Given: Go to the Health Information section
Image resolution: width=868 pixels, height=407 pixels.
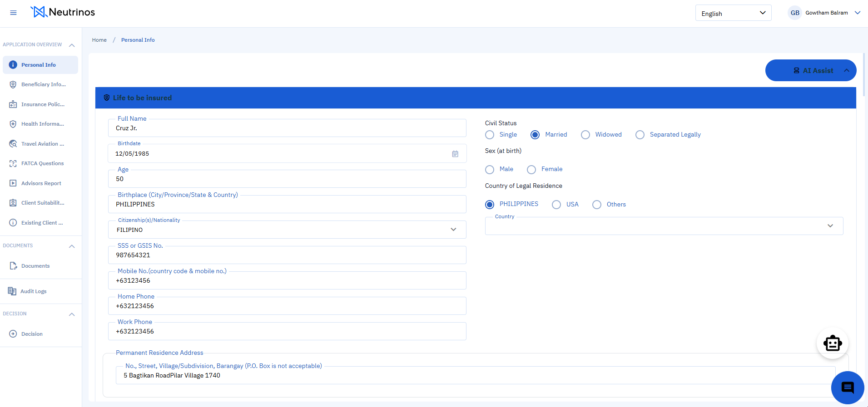Looking at the screenshot, I should [x=42, y=124].
